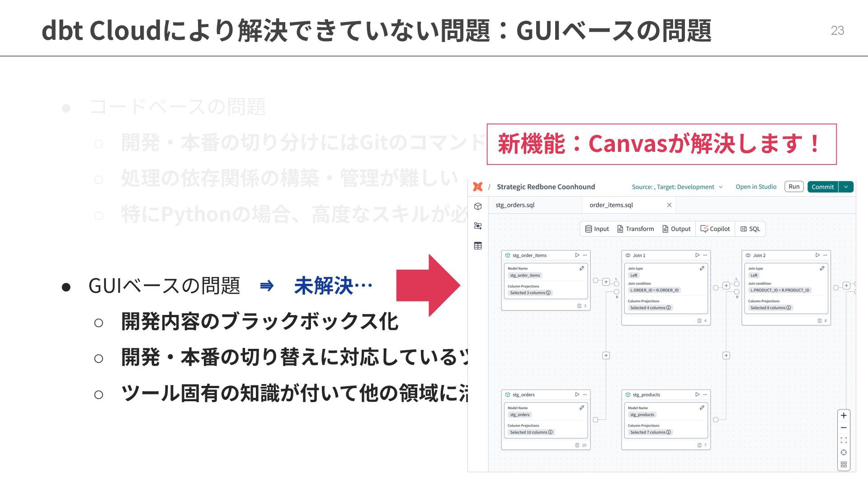Run preview on the Join 1 node
Image resolution: width=868 pixels, height=488 pixels.
[697, 255]
